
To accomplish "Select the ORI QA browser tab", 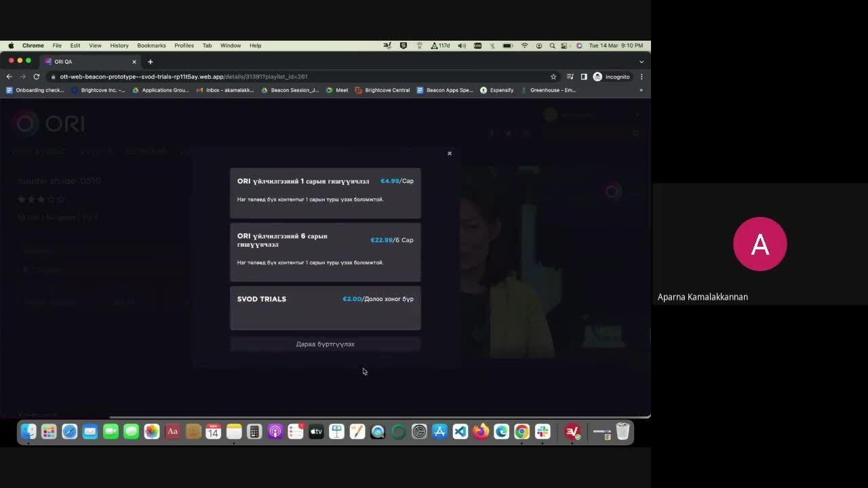I will [x=91, y=62].
